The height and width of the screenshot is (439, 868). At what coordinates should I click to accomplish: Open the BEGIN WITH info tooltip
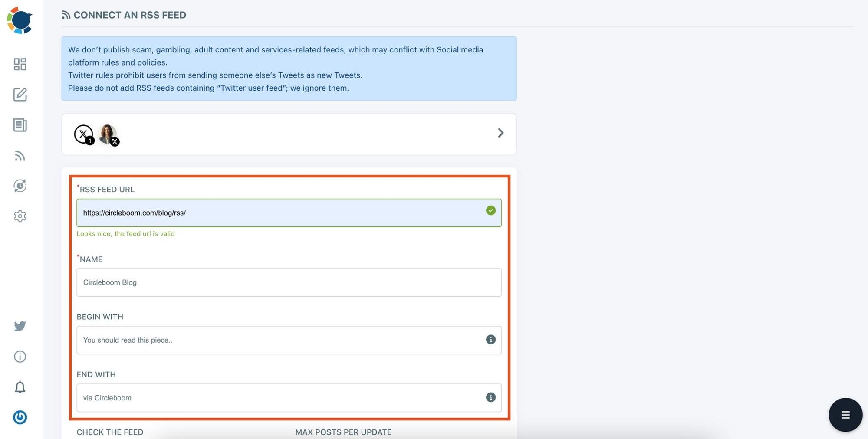tap(490, 340)
